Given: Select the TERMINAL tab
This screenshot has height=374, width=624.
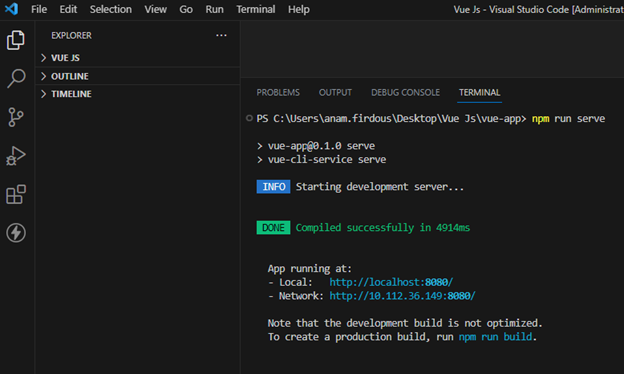Looking at the screenshot, I should 480,92.
